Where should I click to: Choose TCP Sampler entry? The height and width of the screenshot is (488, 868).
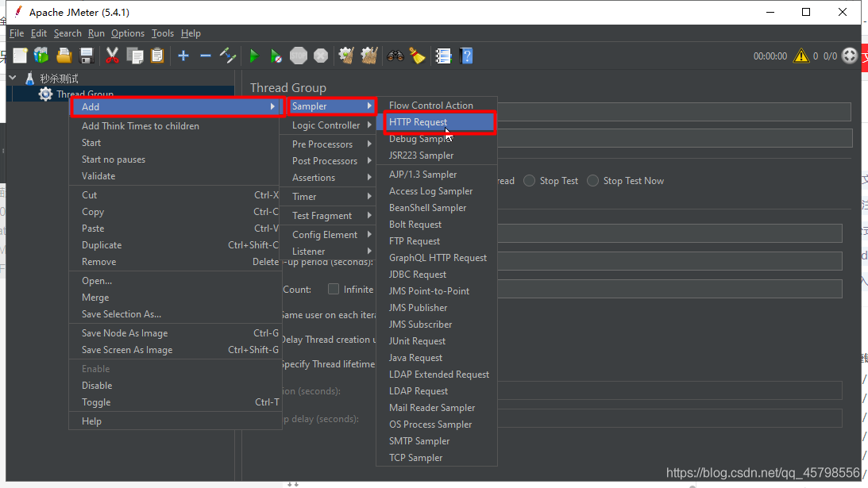click(x=437, y=458)
